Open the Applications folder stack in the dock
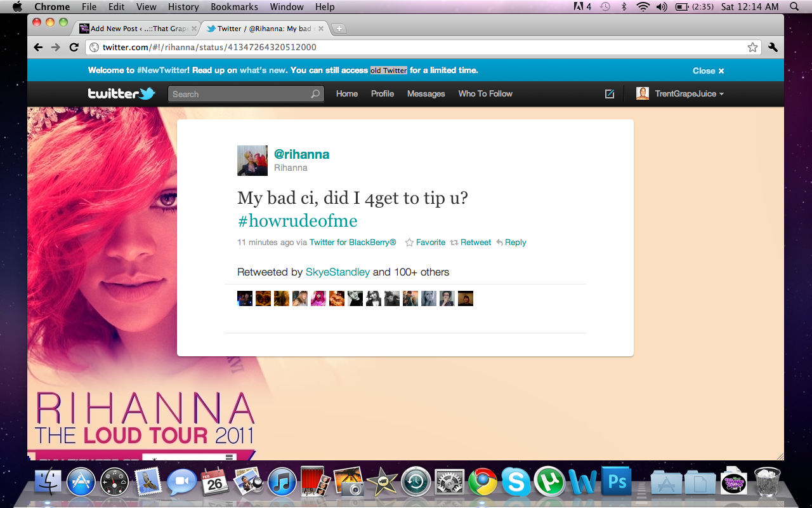 tap(666, 483)
